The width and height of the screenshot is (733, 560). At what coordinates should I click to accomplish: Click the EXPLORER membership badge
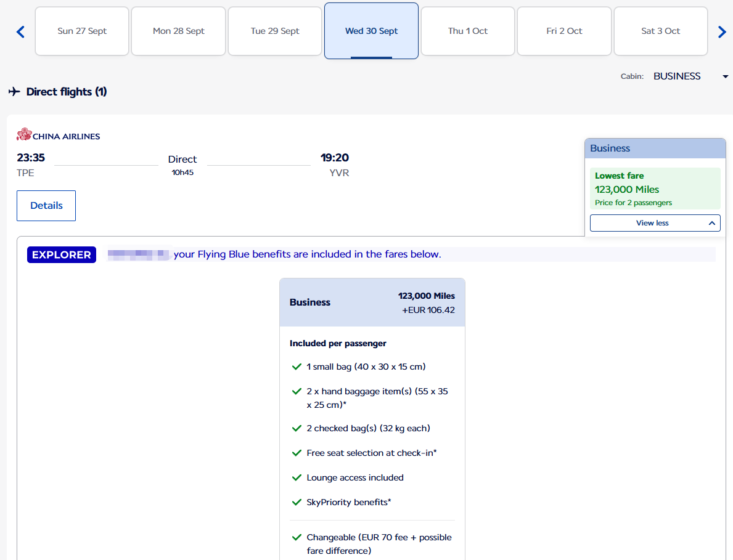click(62, 255)
